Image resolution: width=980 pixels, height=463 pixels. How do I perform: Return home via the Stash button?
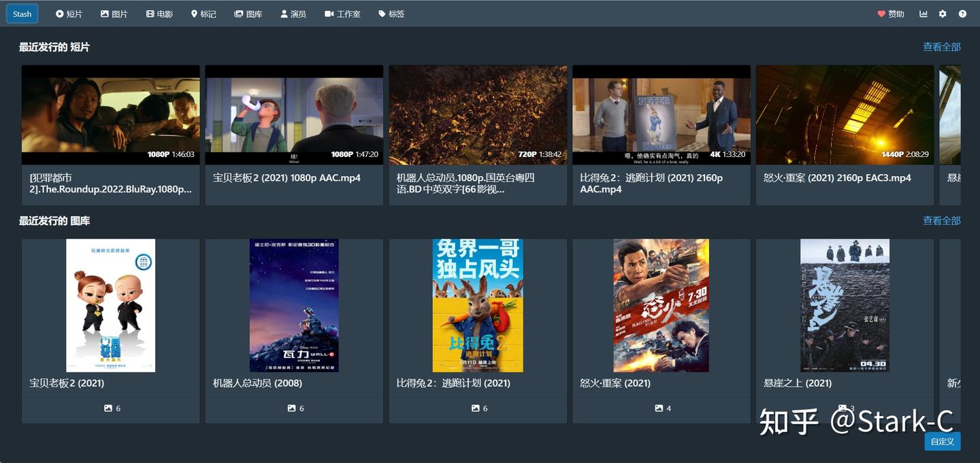click(21, 13)
